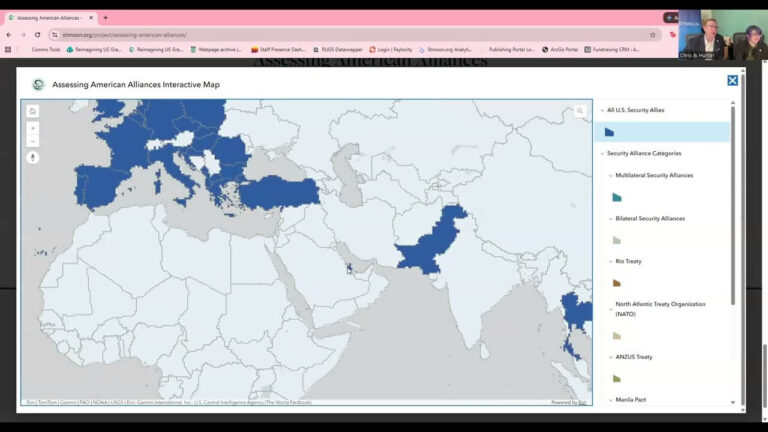Viewport: 768px width, 432px height.
Task: Click the browser Back arrow
Action: click(x=9, y=35)
